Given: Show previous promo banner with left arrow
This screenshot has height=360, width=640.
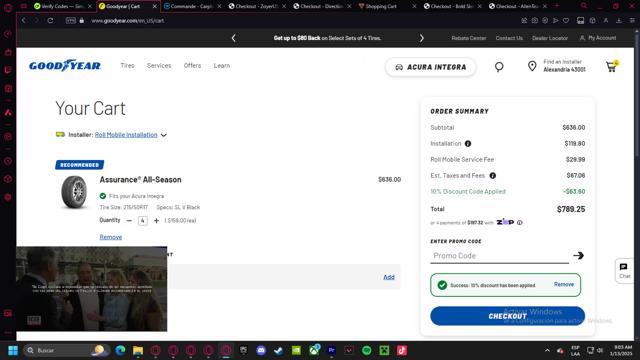Looking at the screenshot, I should (x=233, y=38).
